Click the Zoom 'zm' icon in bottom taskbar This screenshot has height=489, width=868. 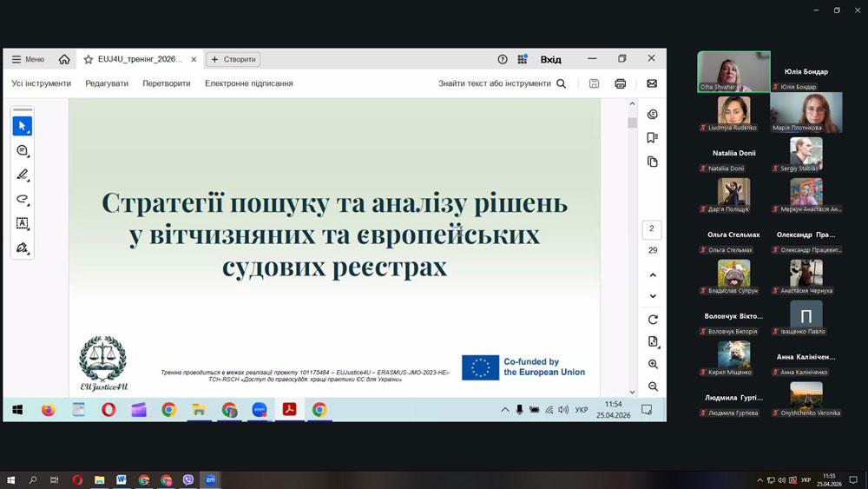click(210, 480)
